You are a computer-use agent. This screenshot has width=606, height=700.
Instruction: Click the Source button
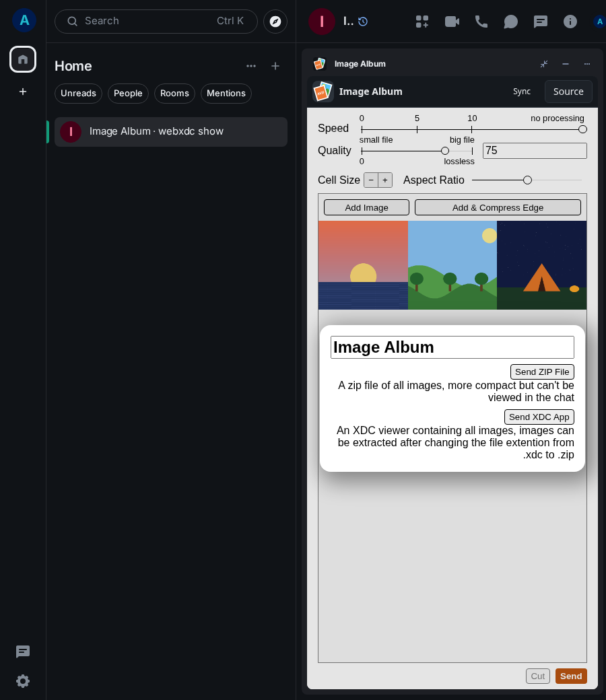[568, 92]
